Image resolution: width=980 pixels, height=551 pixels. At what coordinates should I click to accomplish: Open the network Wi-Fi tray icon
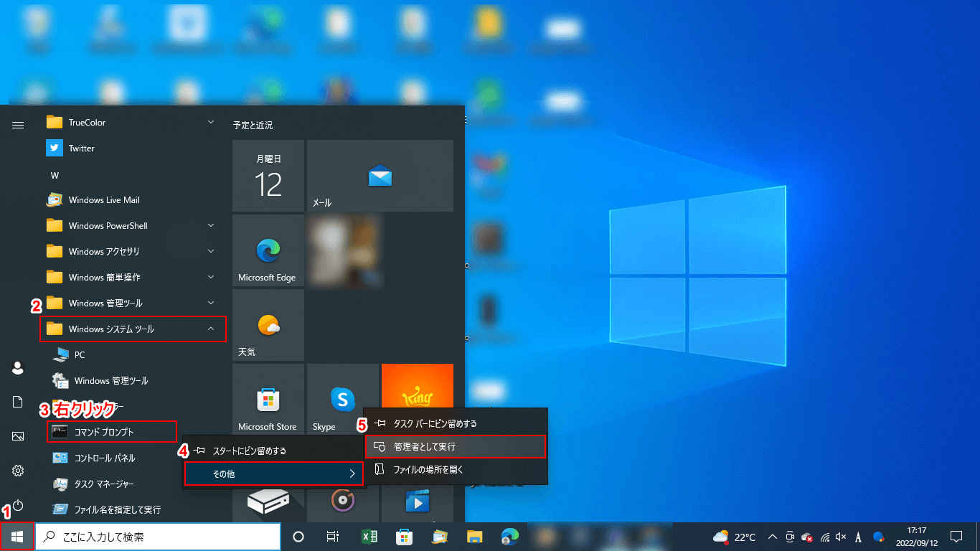pos(825,537)
